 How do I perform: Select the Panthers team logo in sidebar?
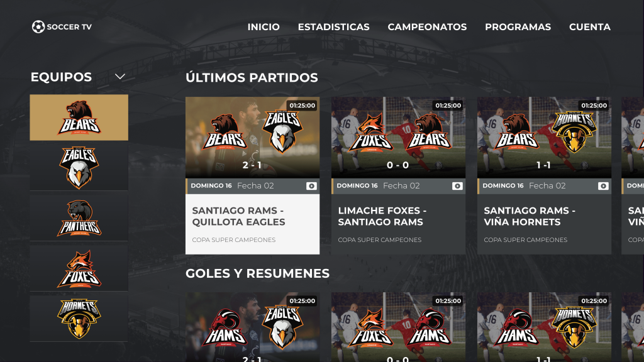(79, 218)
